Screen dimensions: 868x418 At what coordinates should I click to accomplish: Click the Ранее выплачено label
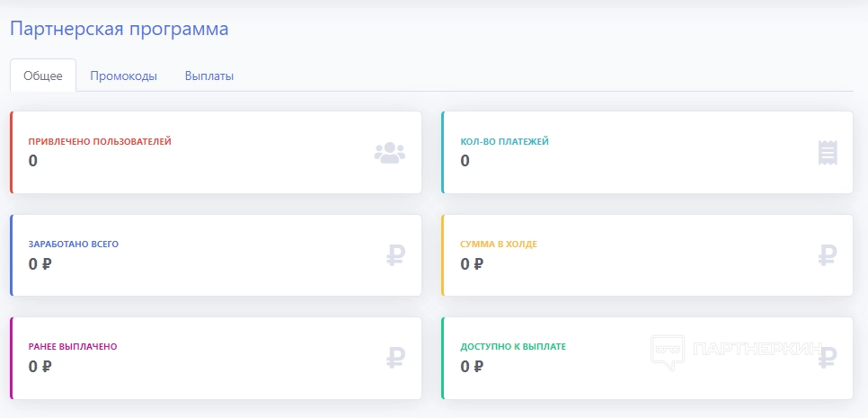pos(73,346)
